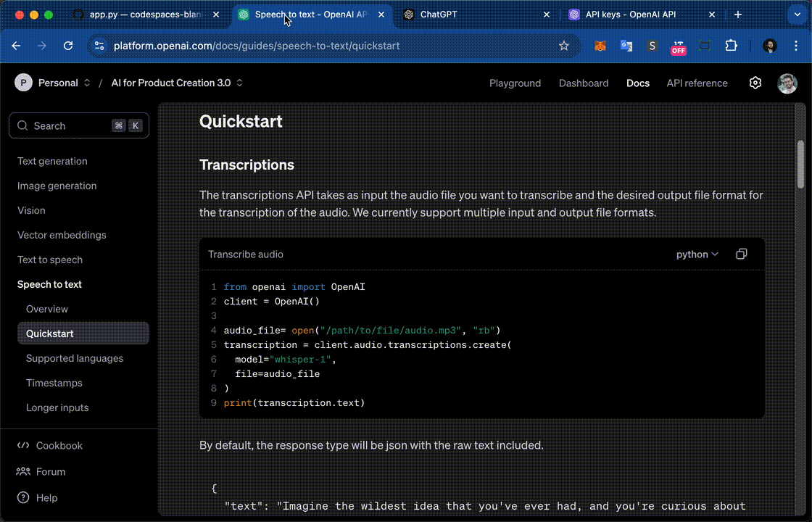Close the app.py codespaces tab
812x522 pixels.
[216, 14]
